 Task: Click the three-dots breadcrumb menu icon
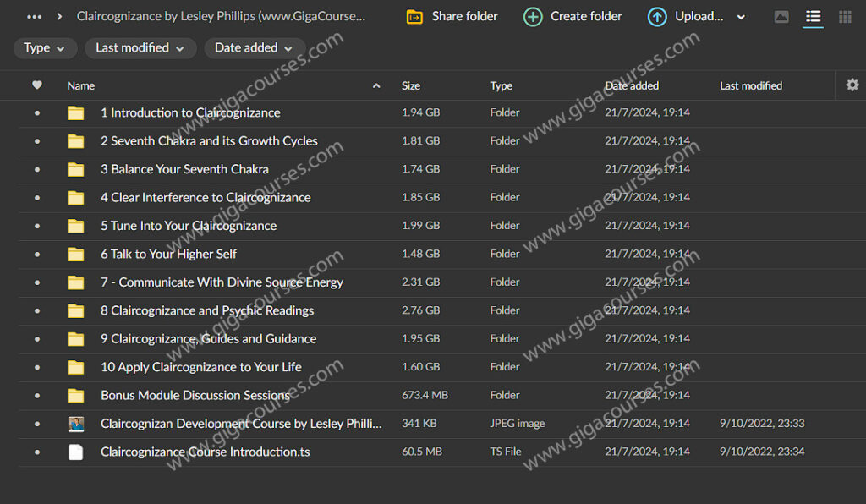coord(35,16)
